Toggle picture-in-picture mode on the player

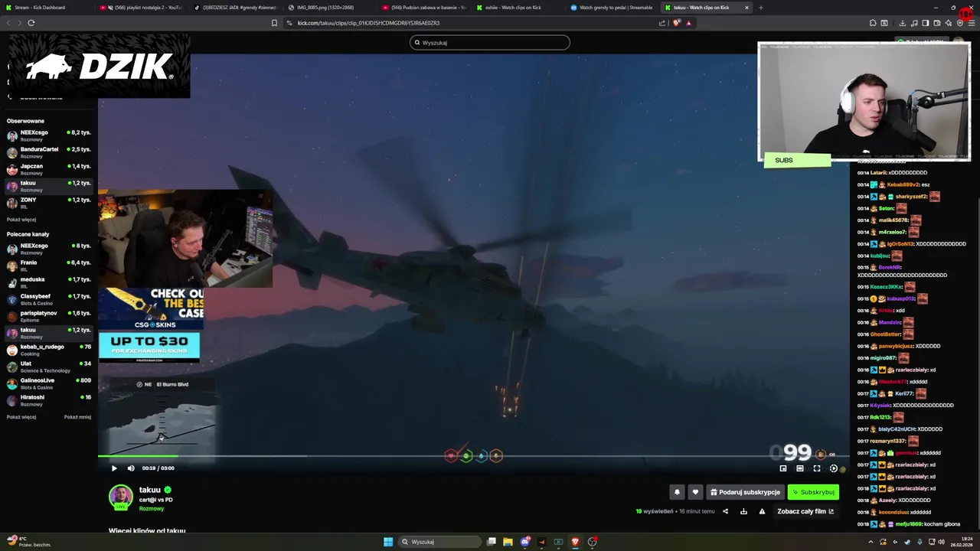(x=783, y=468)
